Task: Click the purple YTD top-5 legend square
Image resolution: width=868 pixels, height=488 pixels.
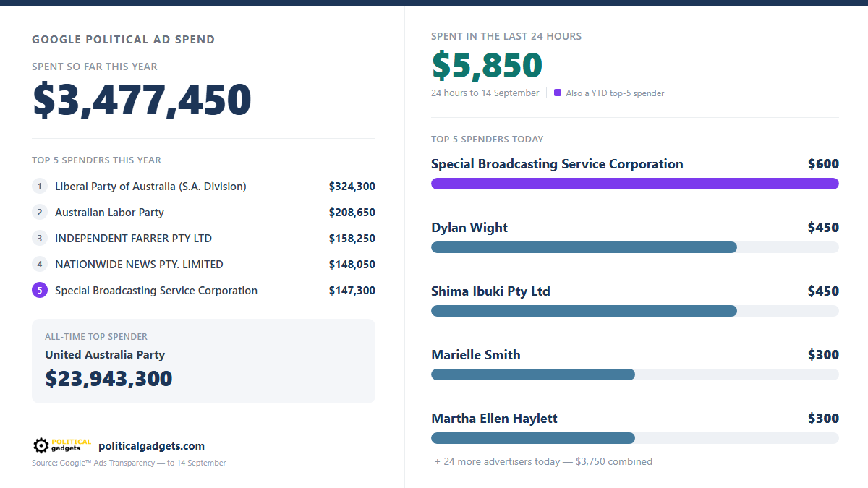Action: 558,93
